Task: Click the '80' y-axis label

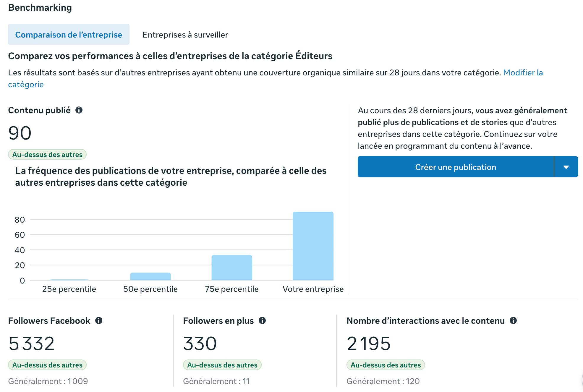Action: pyautogui.click(x=20, y=220)
